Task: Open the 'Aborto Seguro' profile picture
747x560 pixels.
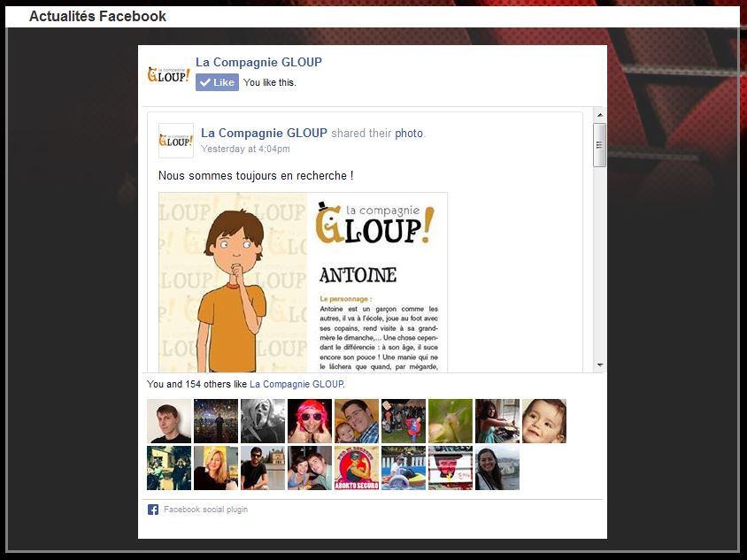Action: click(357, 468)
